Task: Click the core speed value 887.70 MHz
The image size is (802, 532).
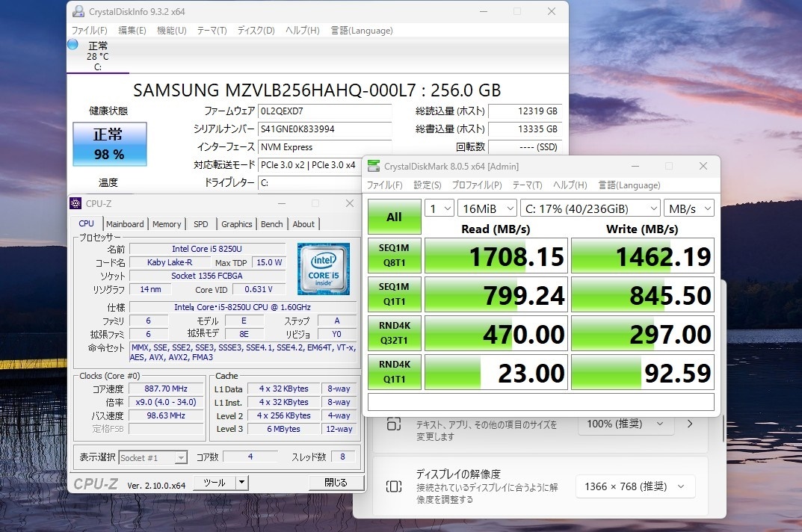Action: 166,389
